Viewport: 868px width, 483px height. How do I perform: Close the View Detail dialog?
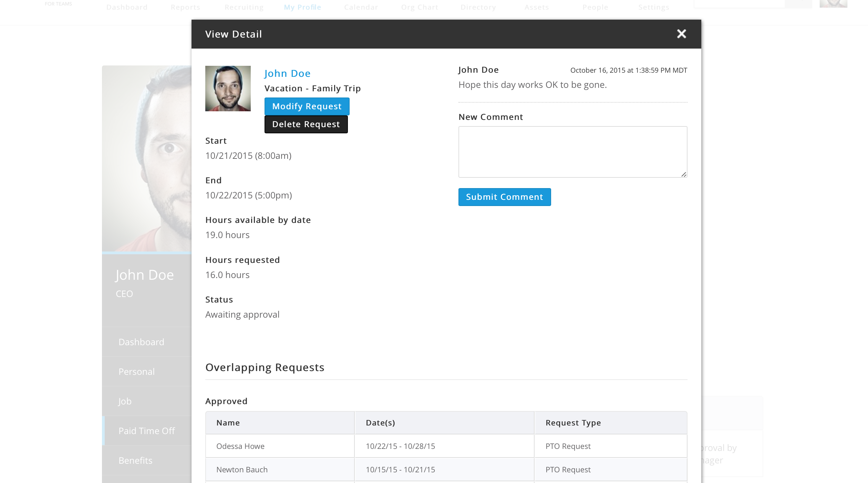point(681,34)
